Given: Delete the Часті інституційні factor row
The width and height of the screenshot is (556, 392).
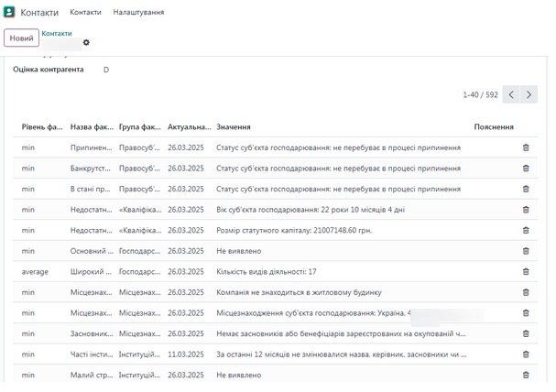Looking at the screenshot, I should tap(526, 354).
